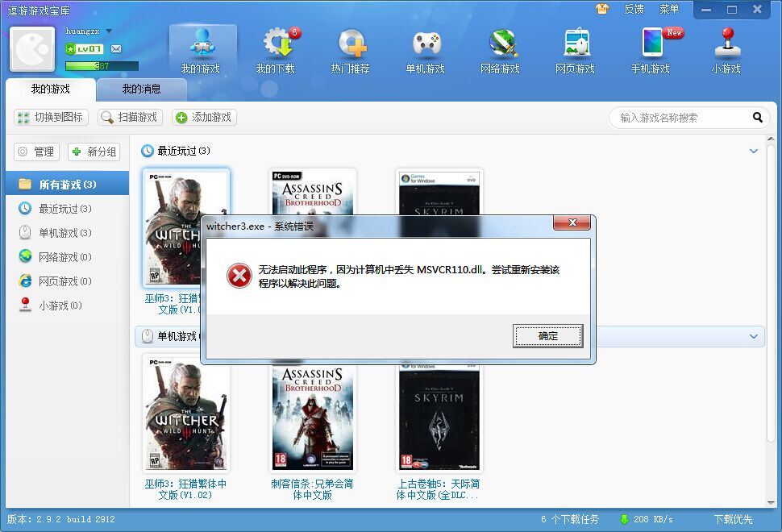Open 网页游戏 web games icon

tap(576, 50)
